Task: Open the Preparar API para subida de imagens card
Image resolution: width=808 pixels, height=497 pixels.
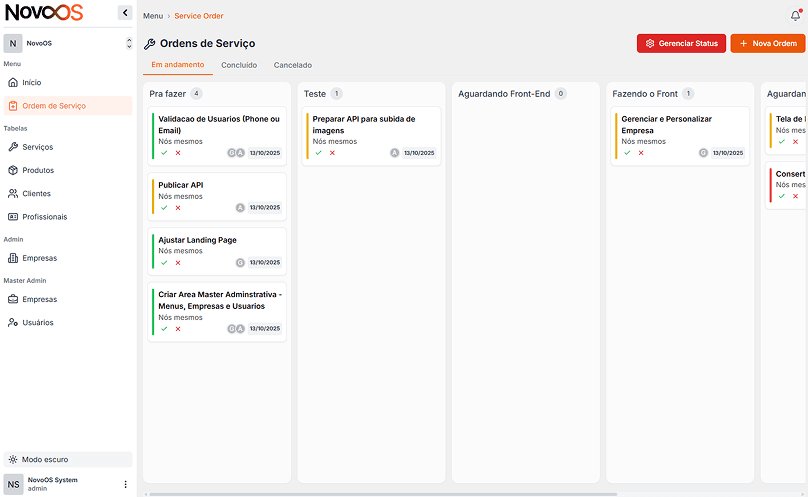Action: click(x=371, y=125)
